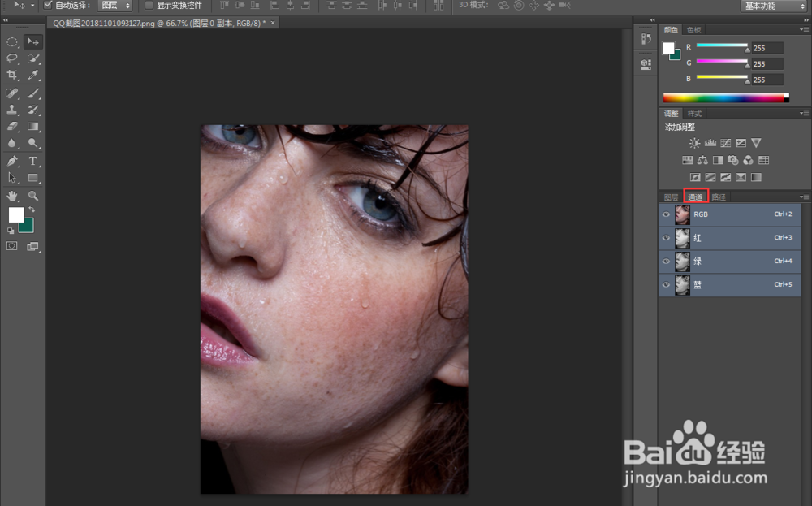The width and height of the screenshot is (812, 506).
Task: Add a Curves adjustment
Action: pos(725,143)
